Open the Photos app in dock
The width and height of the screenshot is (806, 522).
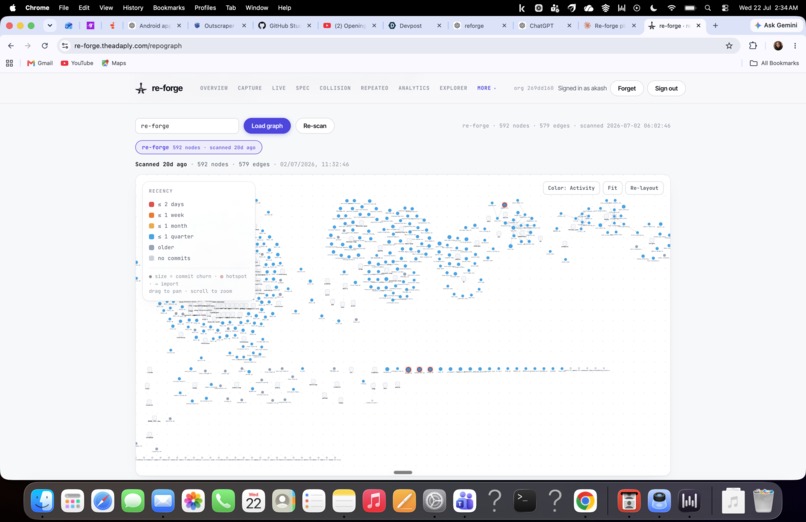193,500
